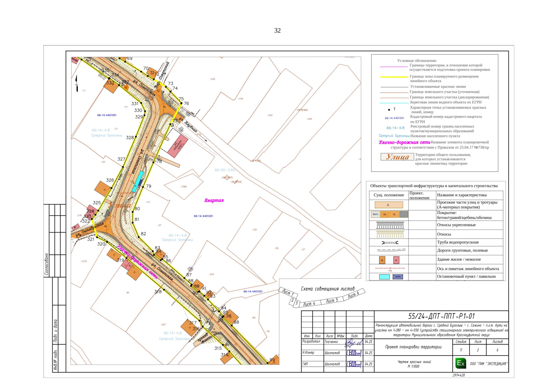Click the Проект планировки территории cell
The height and width of the screenshot is (392, 555).
(413, 347)
